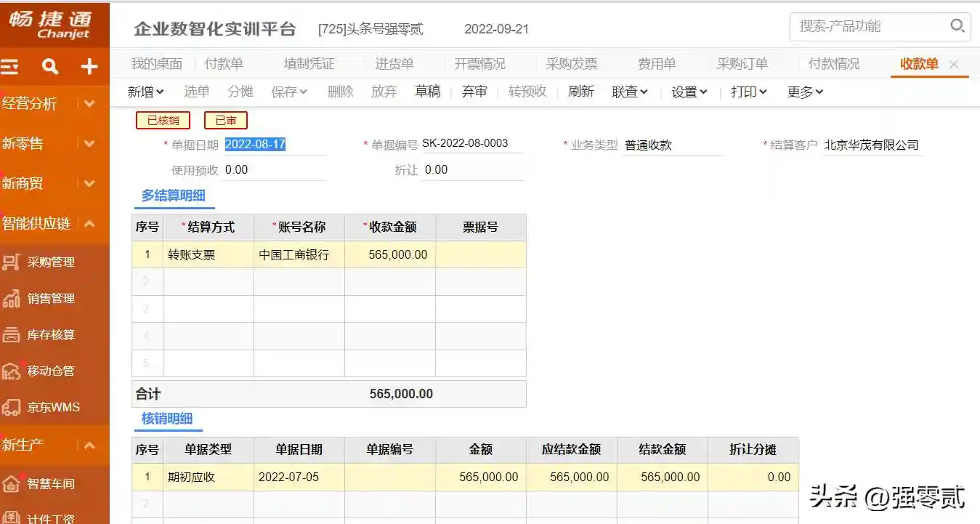Expand the 经营分析 sidebar section
This screenshot has width=980, height=524.
click(x=89, y=104)
